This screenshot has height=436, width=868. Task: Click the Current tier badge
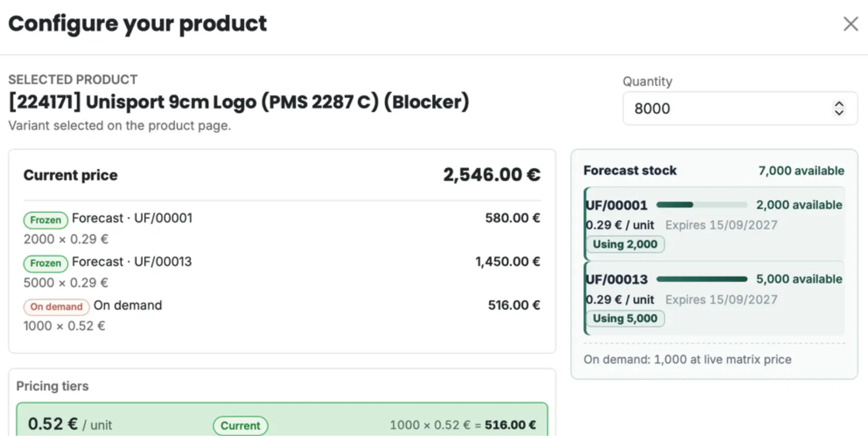[x=241, y=425]
